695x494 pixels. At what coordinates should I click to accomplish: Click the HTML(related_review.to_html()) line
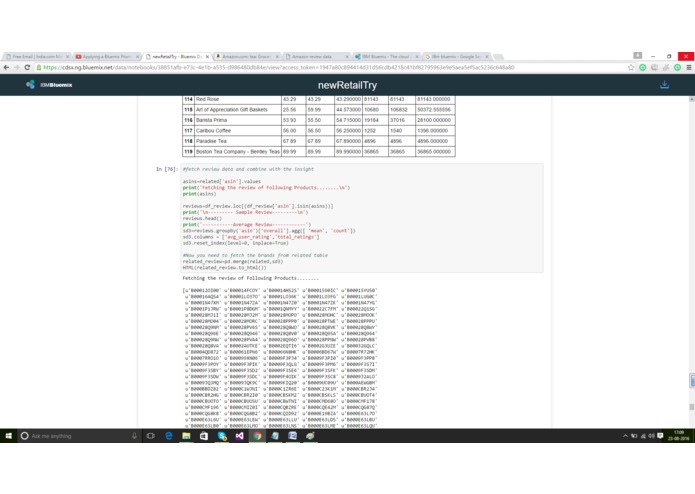coord(224,268)
